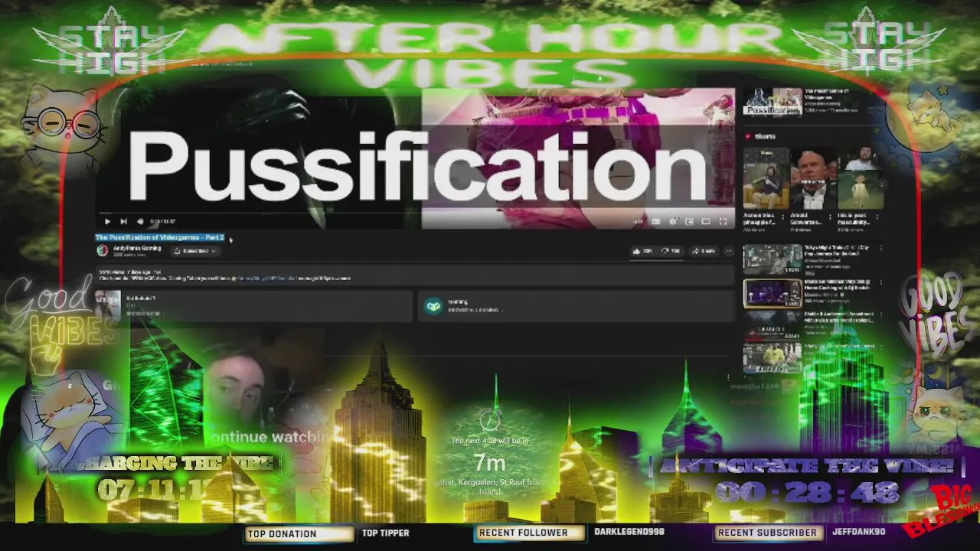This screenshot has width=980, height=551.
Task: Dislike the video with the thumbs-down button
Action: click(x=671, y=251)
